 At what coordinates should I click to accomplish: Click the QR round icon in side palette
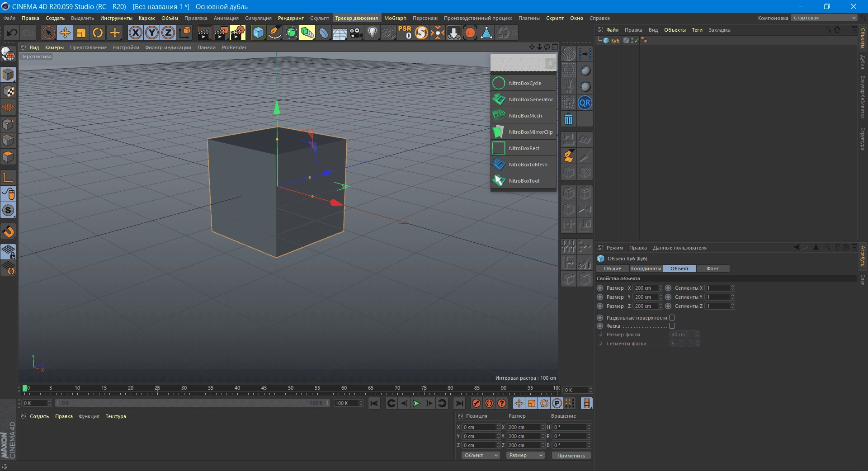coord(585,103)
